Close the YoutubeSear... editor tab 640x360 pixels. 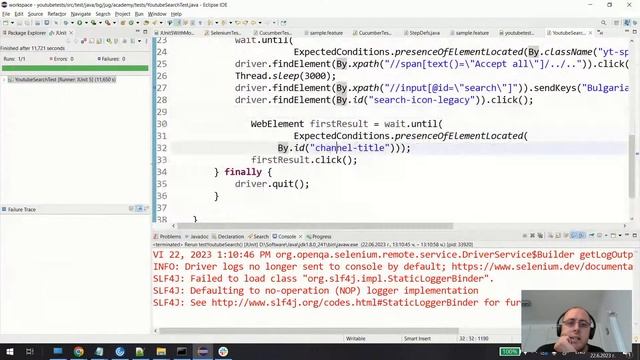590,33
